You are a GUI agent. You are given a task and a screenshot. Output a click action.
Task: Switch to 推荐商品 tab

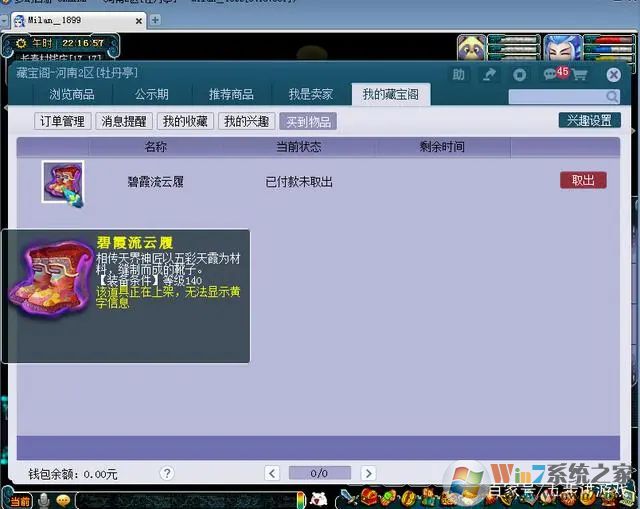231,94
